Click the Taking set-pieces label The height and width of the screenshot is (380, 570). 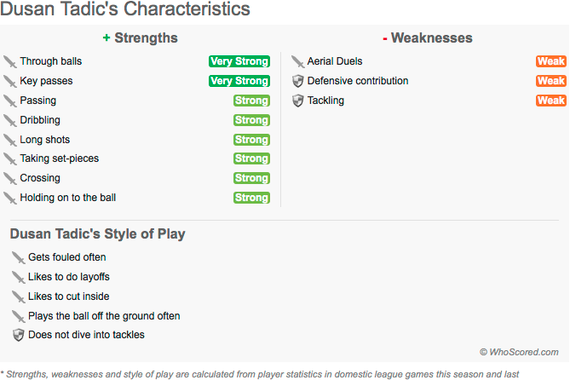(59, 159)
